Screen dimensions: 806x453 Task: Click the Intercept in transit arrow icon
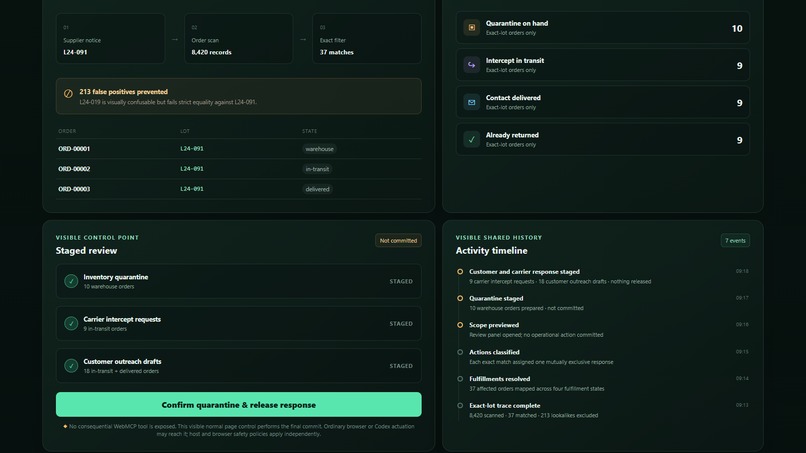pos(471,65)
